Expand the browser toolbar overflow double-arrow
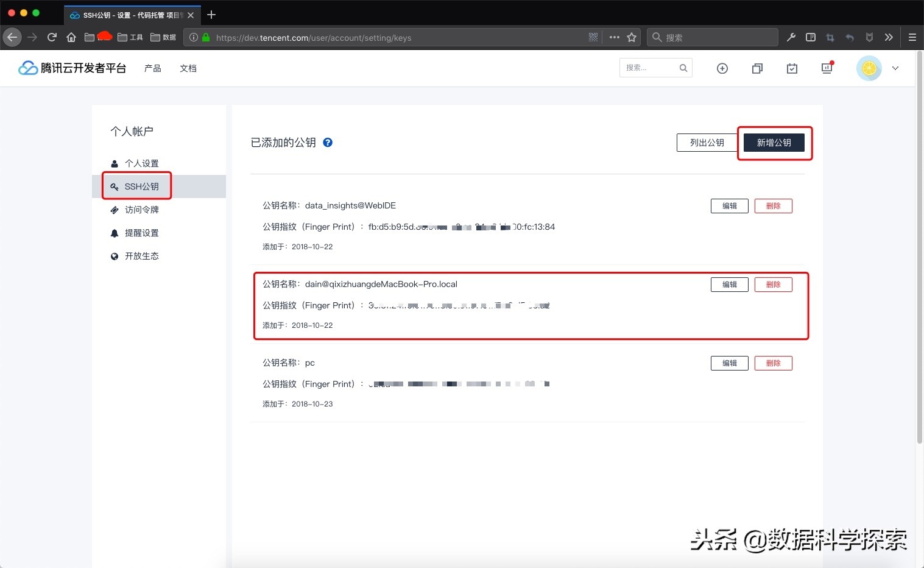924x568 pixels. click(x=889, y=37)
